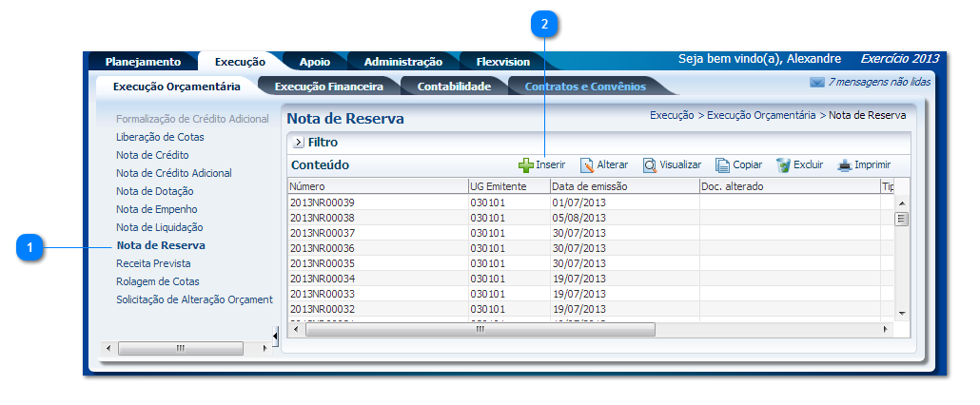Click the Copiar documents icon
Screen dimensions: 980x405
tap(722, 165)
